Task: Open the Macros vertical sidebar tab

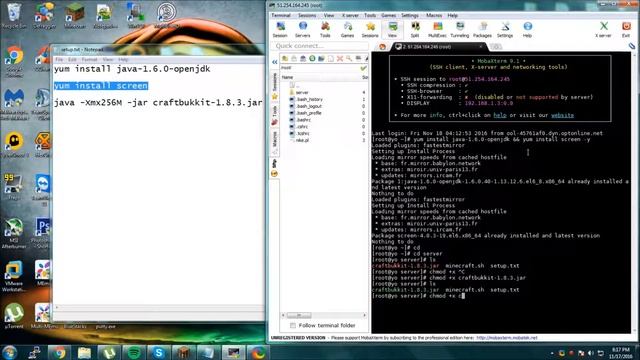Action: pos(275,143)
